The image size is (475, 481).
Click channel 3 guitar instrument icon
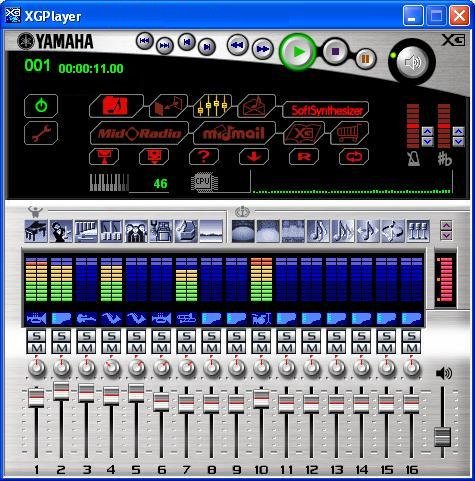pos(86,319)
